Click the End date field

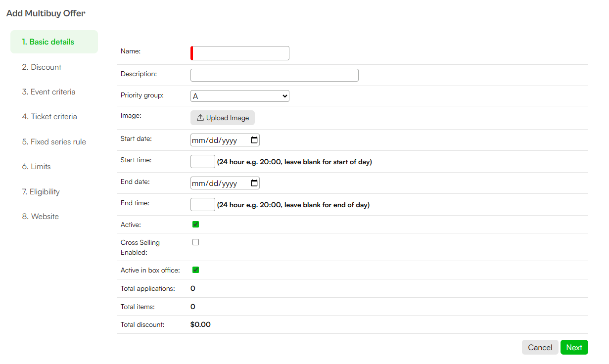(x=225, y=183)
